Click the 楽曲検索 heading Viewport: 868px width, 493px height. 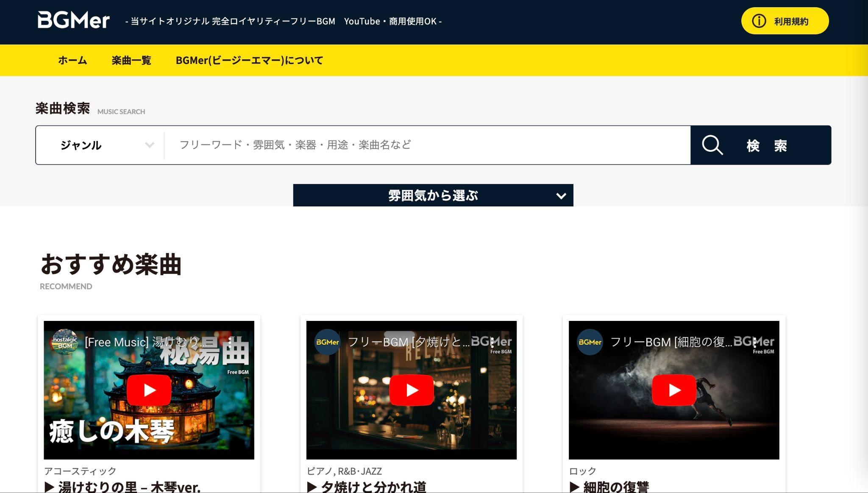[x=63, y=109]
